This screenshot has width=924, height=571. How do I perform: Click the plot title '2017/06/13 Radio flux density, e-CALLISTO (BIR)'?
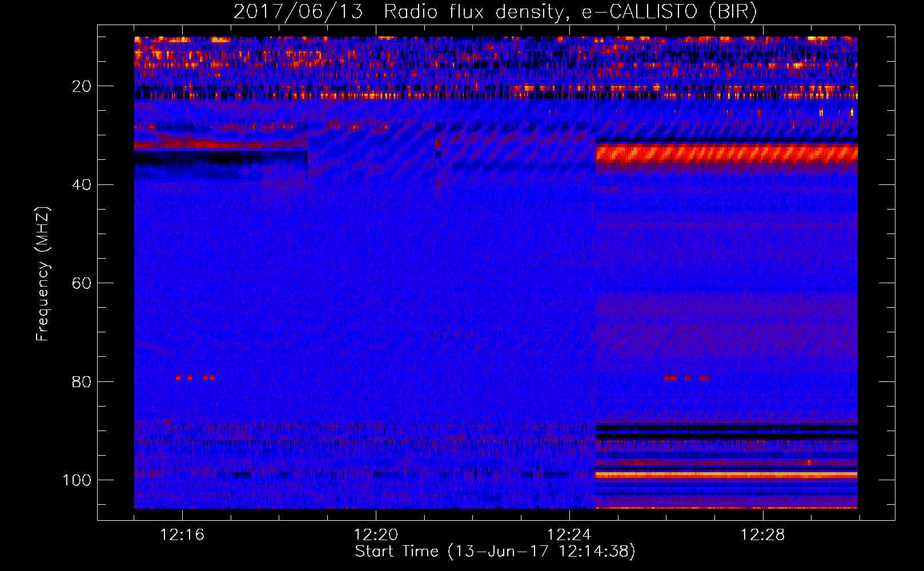(x=495, y=12)
